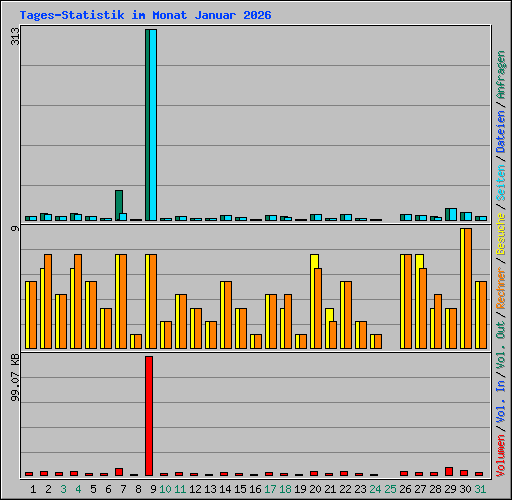Viewport: 512px width, 500px height.
Task: Select day label '26' on the x-axis
Action: click(x=405, y=489)
